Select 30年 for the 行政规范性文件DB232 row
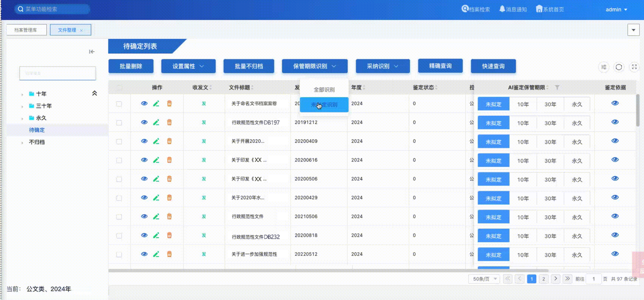This screenshot has width=644, height=300. 550,236
